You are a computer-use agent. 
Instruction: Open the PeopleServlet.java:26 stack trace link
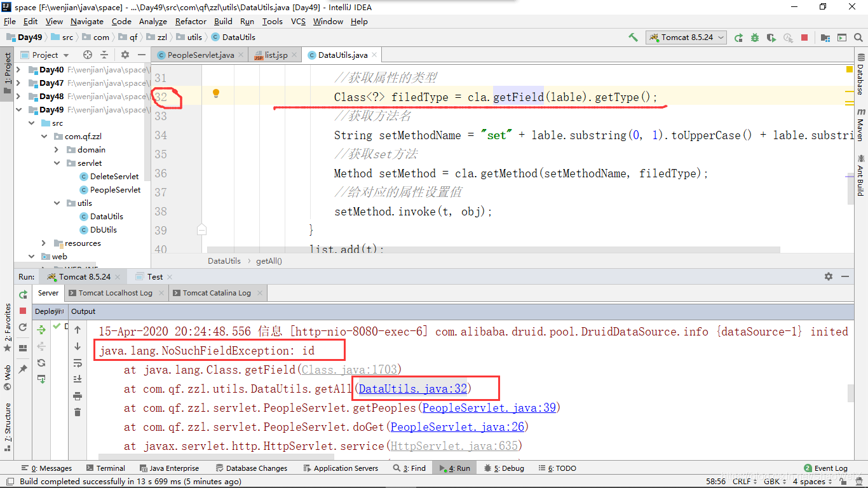click(x=457, y=427)
